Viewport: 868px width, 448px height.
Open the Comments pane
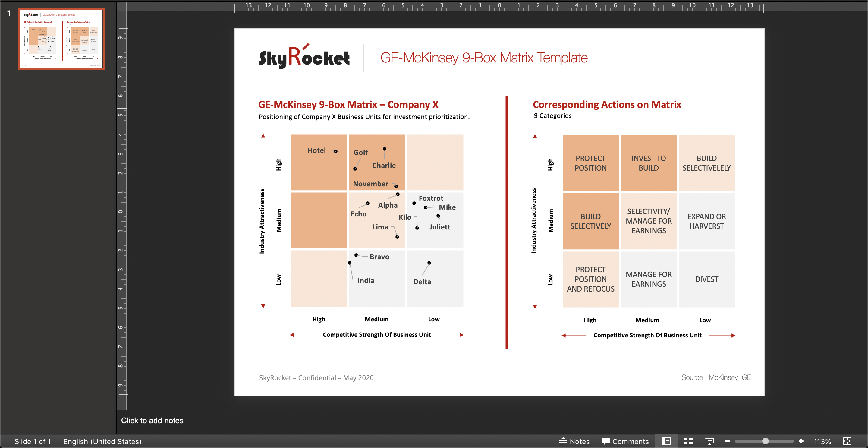(x=625, y=441)
